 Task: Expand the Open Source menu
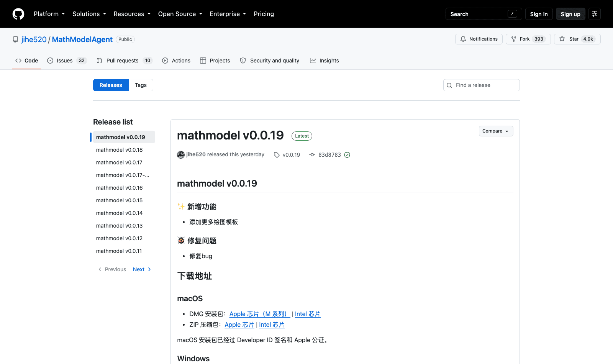180,14
